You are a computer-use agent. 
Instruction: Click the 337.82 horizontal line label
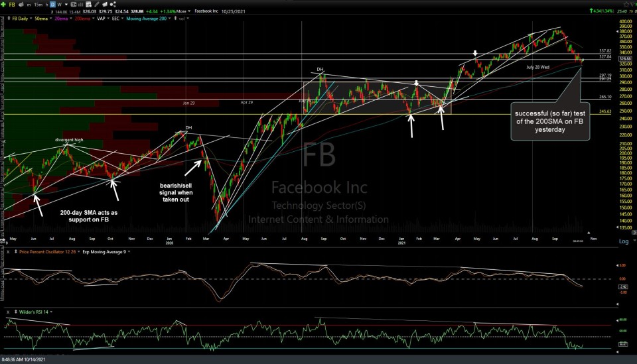[x=605, y=51]
